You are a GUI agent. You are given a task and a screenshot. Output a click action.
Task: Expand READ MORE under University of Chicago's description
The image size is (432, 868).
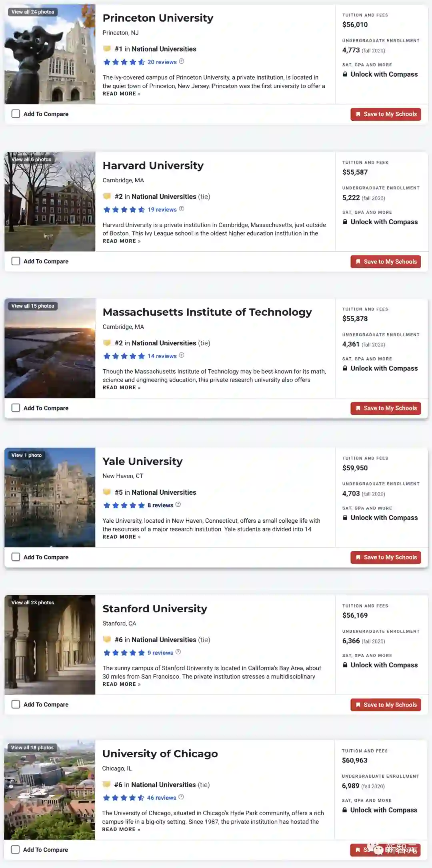click(x=121, y=829)
